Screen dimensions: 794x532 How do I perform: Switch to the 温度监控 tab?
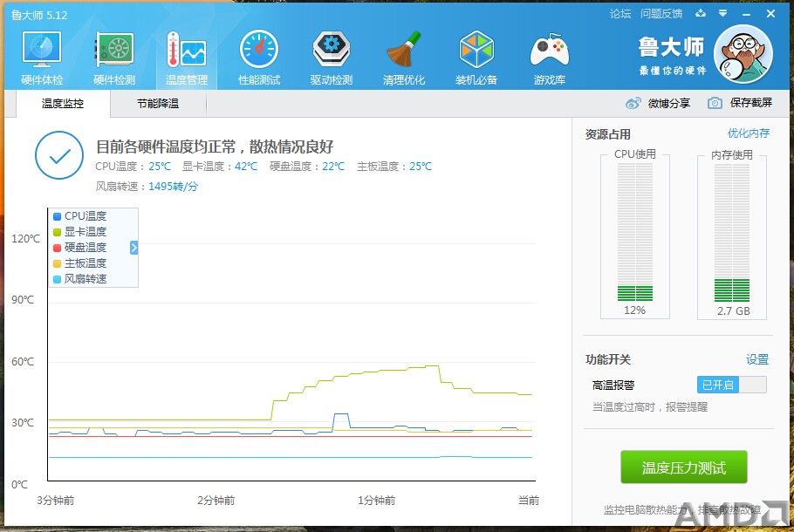pos(63,104)
